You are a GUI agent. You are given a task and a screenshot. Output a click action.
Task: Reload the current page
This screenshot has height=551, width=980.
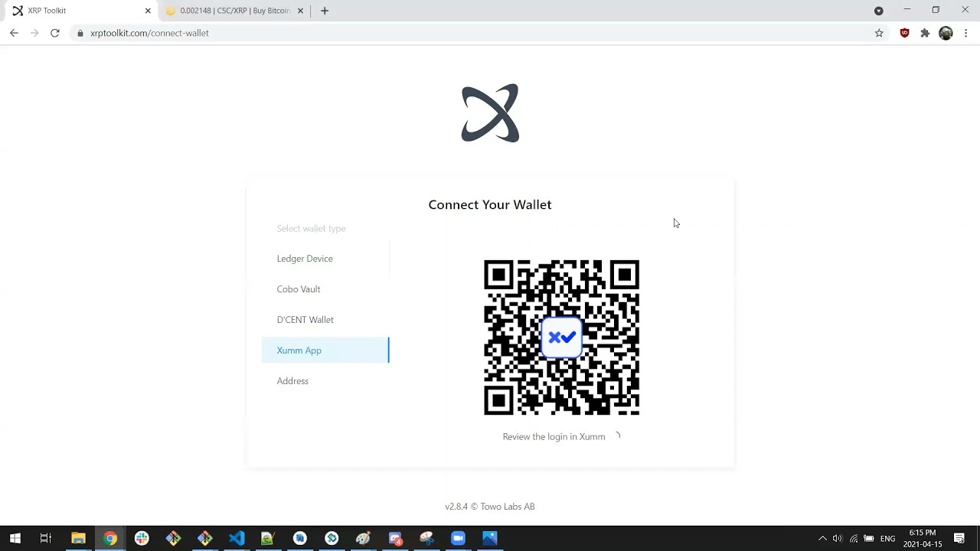tap(55, 33)
